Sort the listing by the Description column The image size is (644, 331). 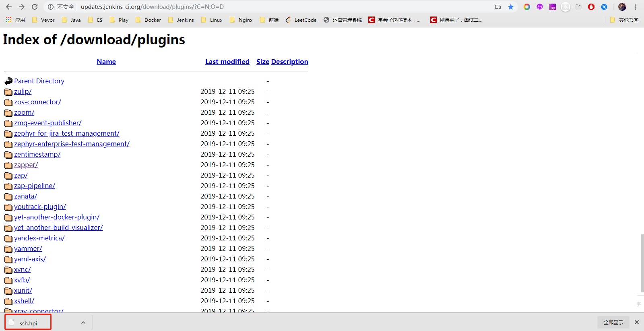(290, 62)
